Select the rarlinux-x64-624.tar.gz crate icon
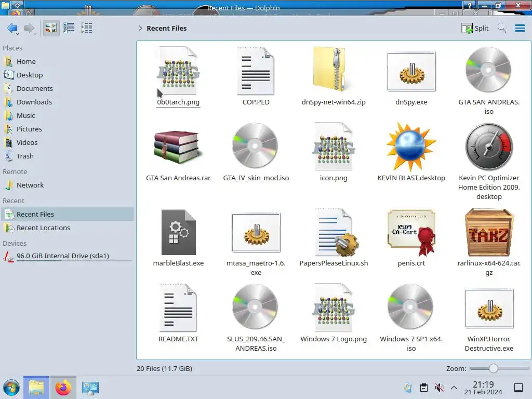Image resolution: width=532 pixels, height=399 pixels. click(x=489, y=232)
